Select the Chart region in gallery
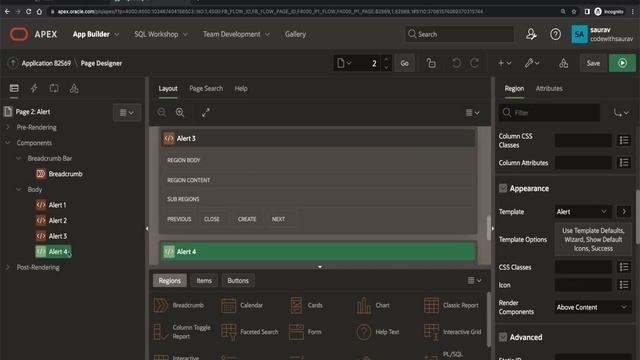 pos(373,305)
